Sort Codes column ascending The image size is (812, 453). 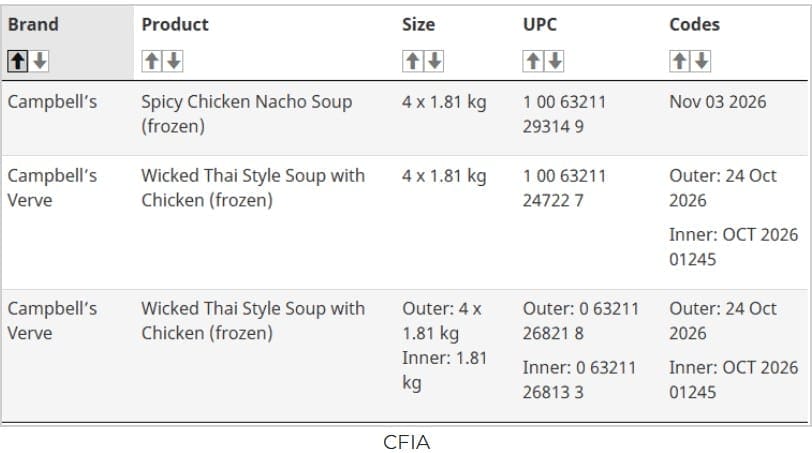679,61
